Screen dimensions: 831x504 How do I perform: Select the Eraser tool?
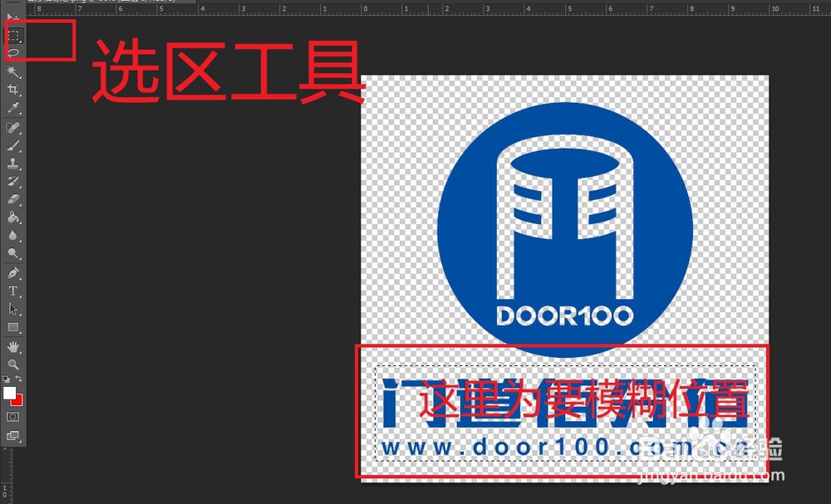13,199
